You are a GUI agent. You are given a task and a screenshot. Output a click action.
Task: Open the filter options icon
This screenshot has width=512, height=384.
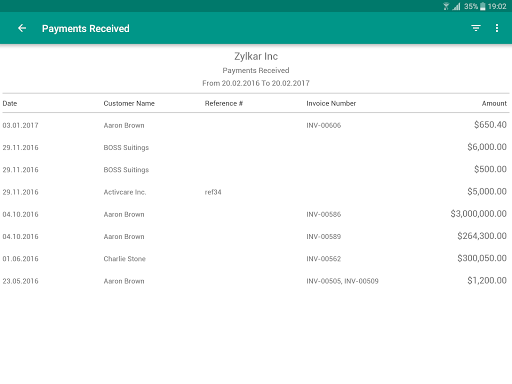click(476, 28)
